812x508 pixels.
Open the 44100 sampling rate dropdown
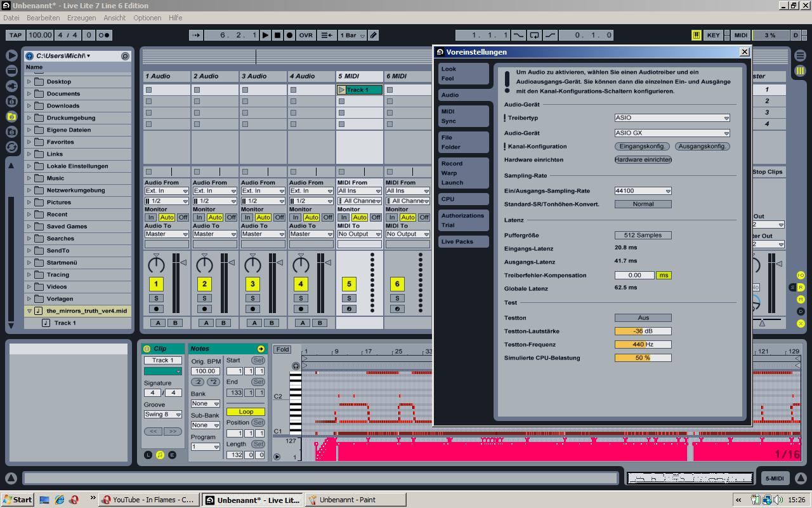tap(643, 190)
